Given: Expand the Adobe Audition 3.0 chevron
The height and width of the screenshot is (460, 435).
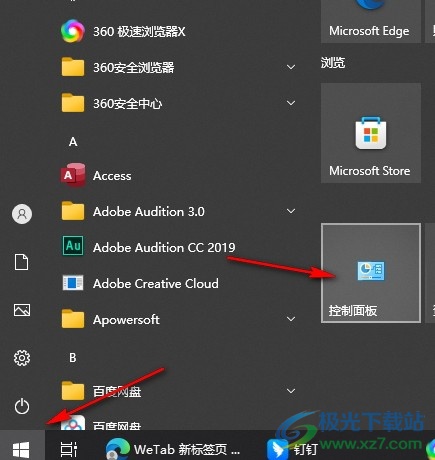Looking at the screenshot, I should coord(291,211).
